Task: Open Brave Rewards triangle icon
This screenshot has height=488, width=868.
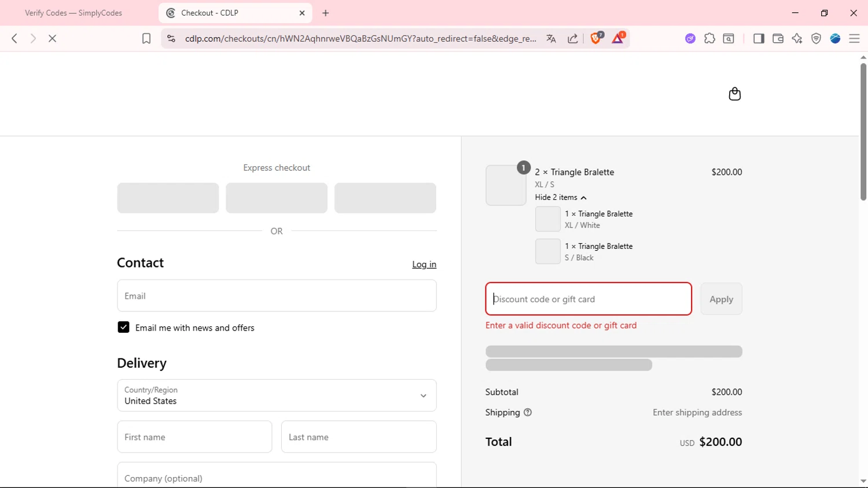Action: 618,38
